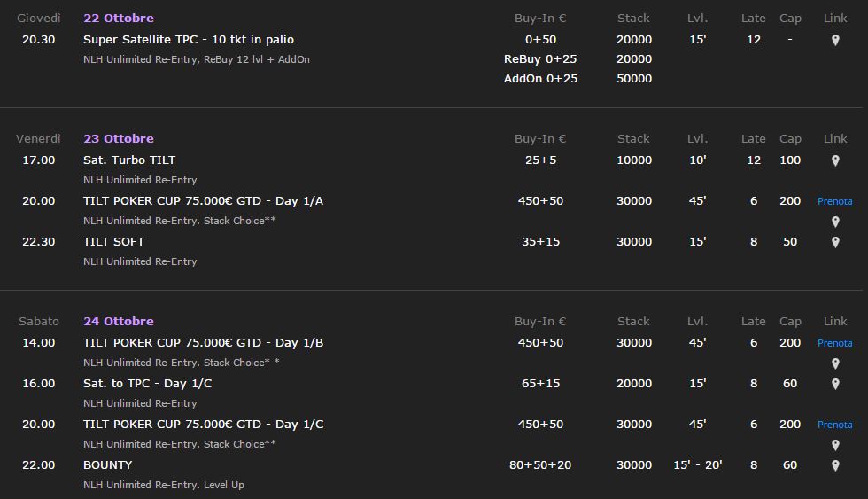The width and height of the screenshot is (868, 499).
Task: Select the 23 Ottobre date heading
Action: [x=119, y=138]
